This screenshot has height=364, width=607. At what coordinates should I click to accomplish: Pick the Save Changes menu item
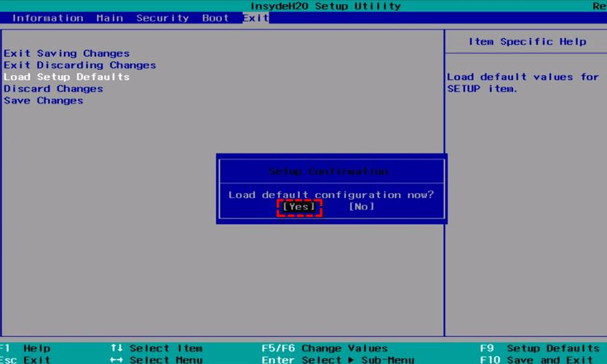tap(44, 100)
